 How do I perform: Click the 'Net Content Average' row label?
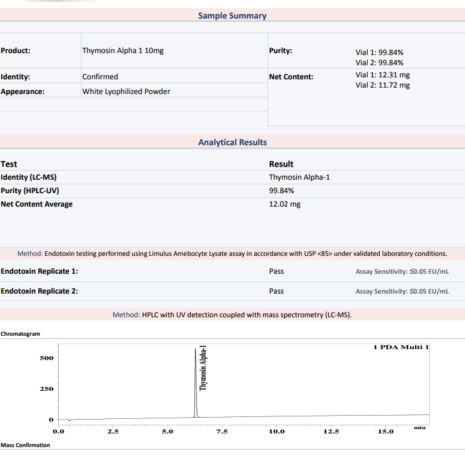(x=36, y=204)
